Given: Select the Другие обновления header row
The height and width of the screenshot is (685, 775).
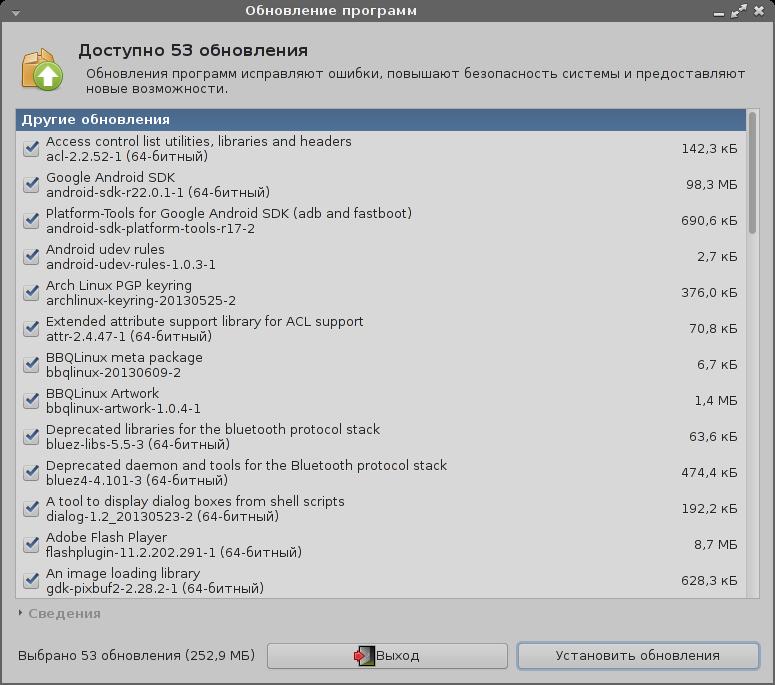Looking at the screenshot, I should coord(381,120).
